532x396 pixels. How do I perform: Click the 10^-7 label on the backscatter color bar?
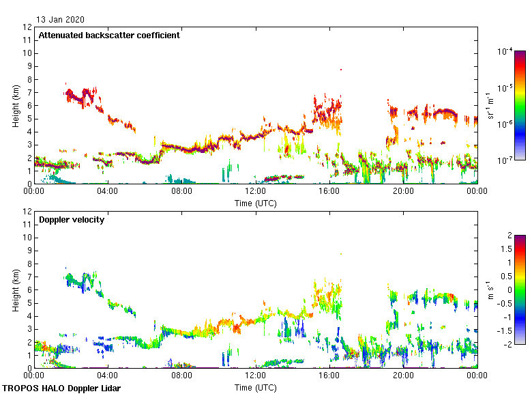(x=505, y=160)
